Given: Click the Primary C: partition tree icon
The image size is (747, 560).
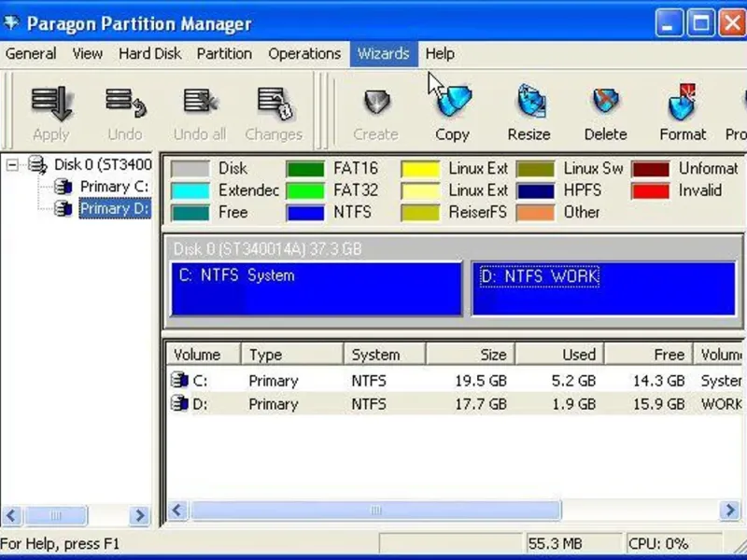Looking at the screenshot, I should (63, 187).
